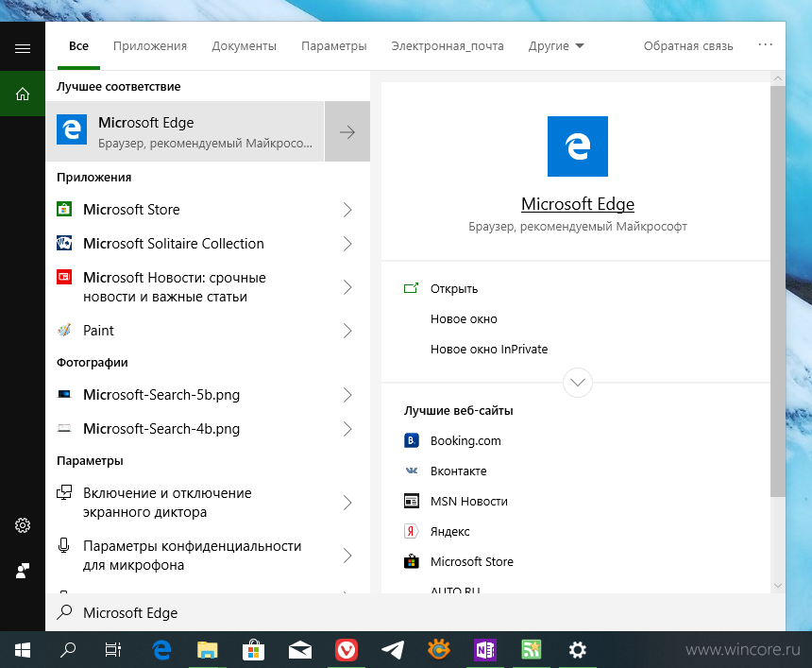Image resolution: width=812 pixels, height=668 pixels.
Task: Click the preview pane vertical scrollbar
Action: pos(777,291)
